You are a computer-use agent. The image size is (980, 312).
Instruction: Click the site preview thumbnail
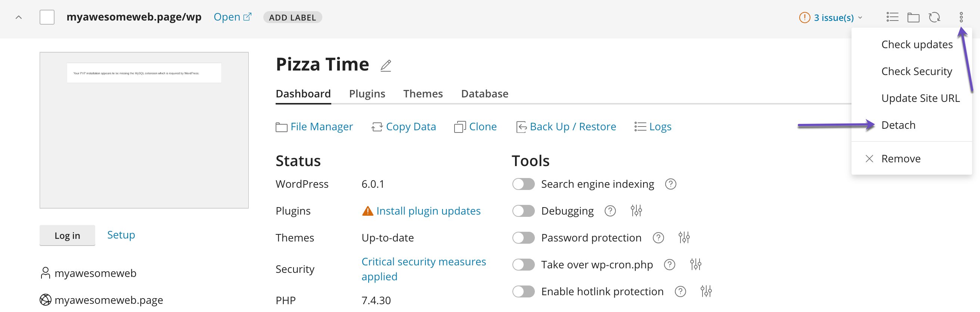click(x=144, y=130)
